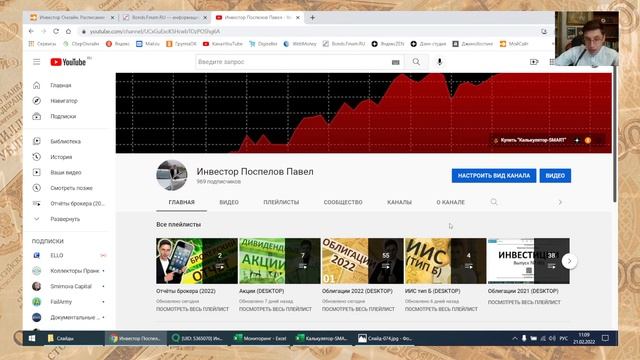The height and width of the screenshot is (360, 640).
Task: Switch to the ПЛЕЙЛИСТЫ channel tab
Action: [281, 202]
